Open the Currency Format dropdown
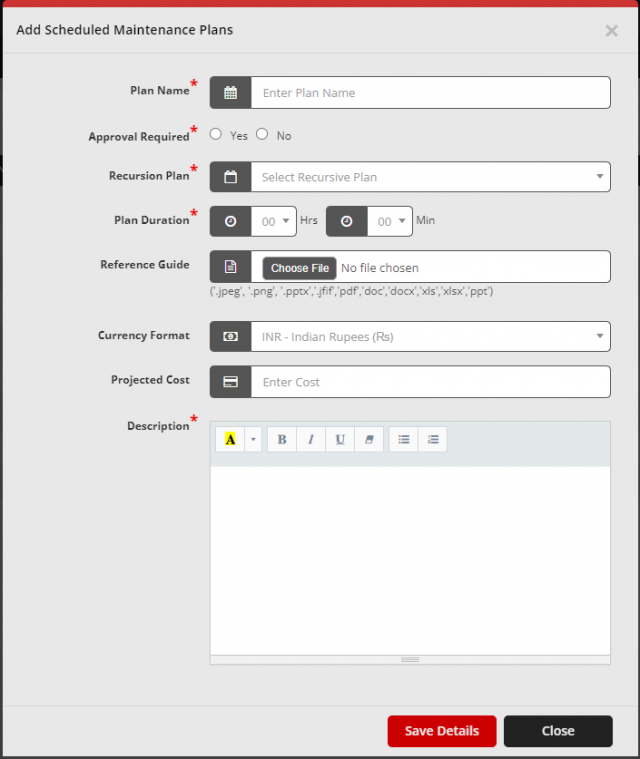 430,336
